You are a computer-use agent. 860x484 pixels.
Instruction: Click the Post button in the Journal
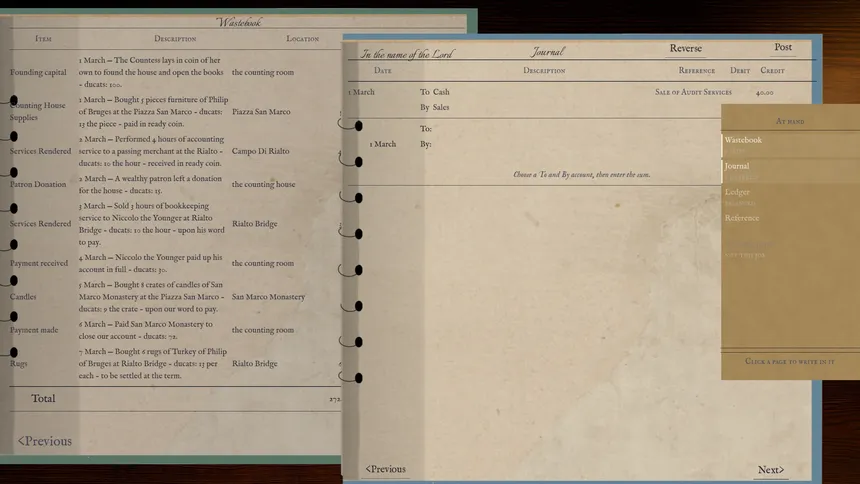coord(783,47)
